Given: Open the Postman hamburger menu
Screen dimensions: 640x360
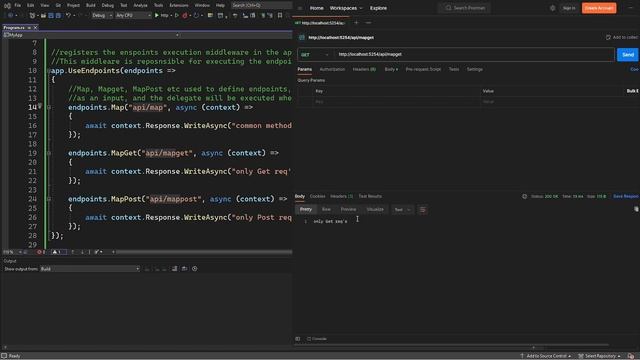Looking at the screenshot, I should tap(300, 8).
